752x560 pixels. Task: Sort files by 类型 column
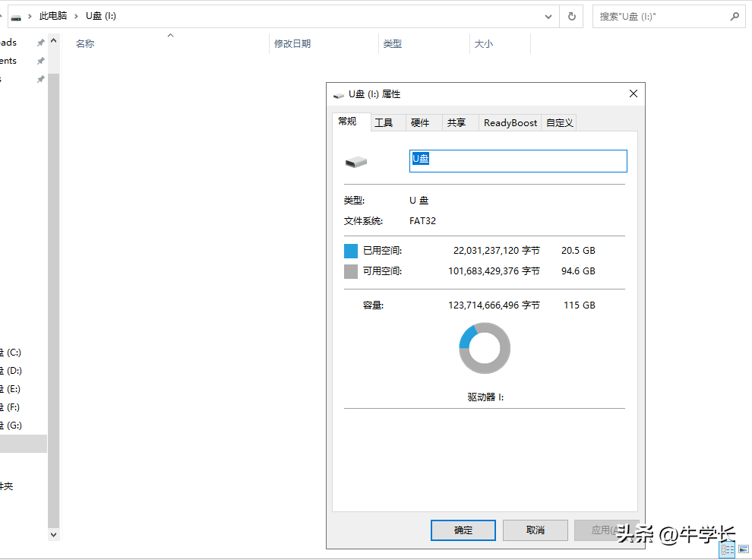coord(392,43)
